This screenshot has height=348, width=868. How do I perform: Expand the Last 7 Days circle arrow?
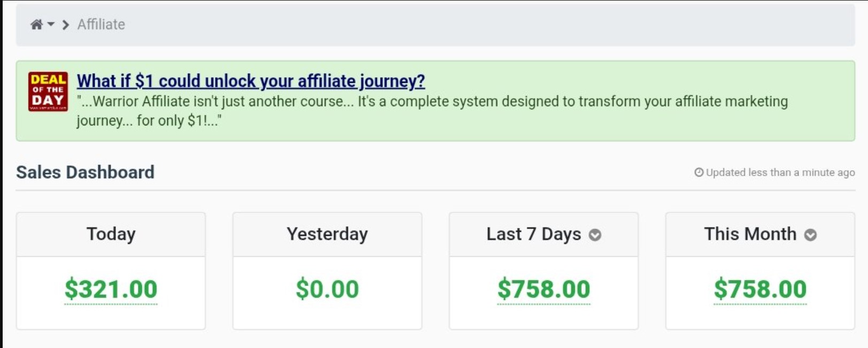595,235
